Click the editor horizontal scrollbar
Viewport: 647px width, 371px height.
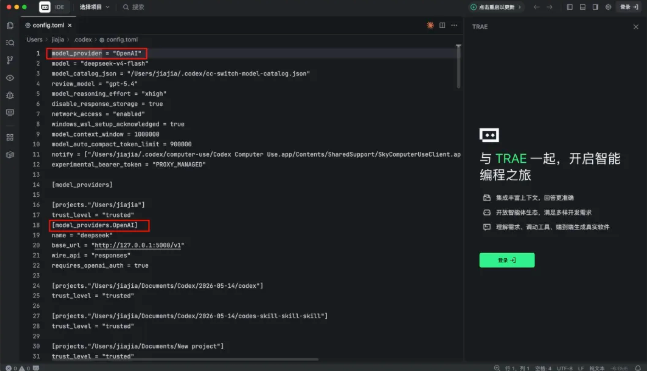tap(185, 359)
